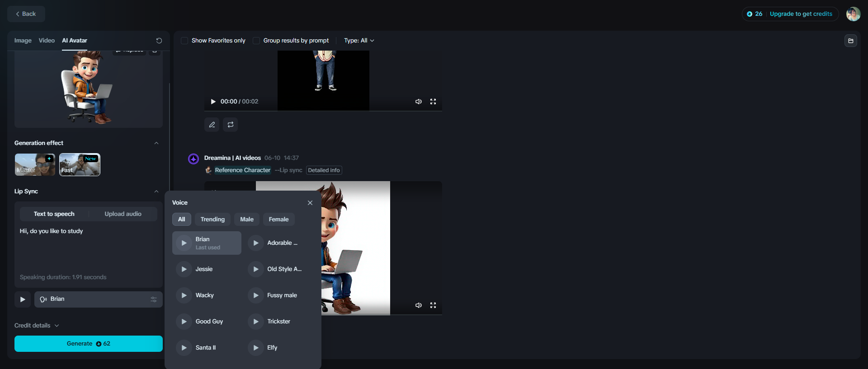Switch to the Video tab
This screenshot has width=868, height=369.
[x=47, y=41]
